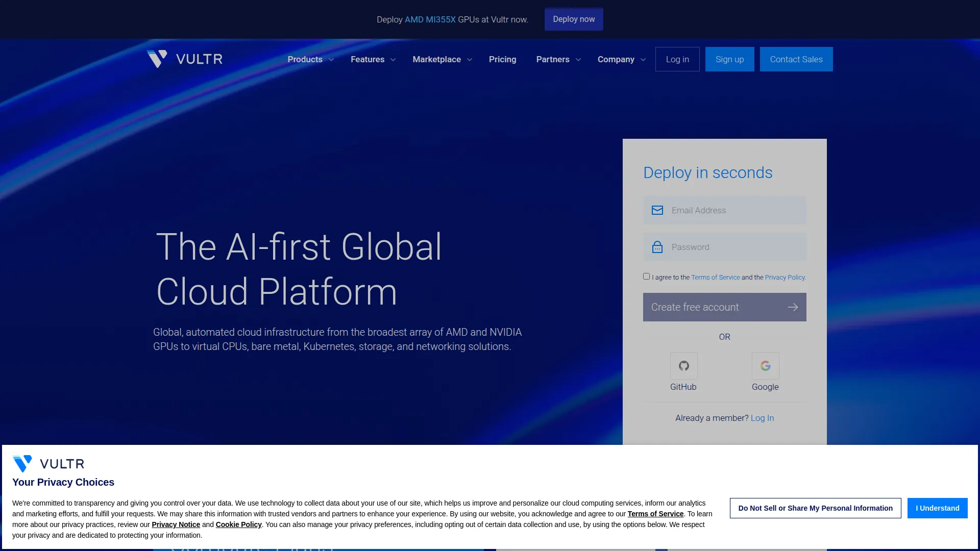Expand the Company menu chevron

643,60
